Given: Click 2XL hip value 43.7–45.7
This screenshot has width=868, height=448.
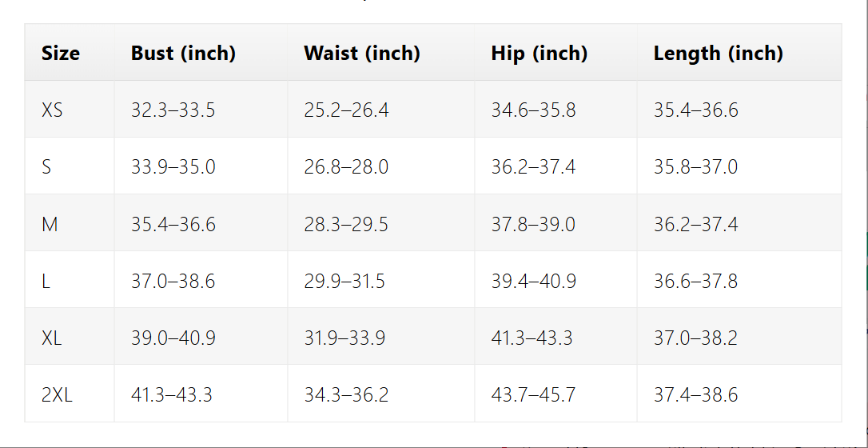Looking at the screenshot, I should 533,395.
